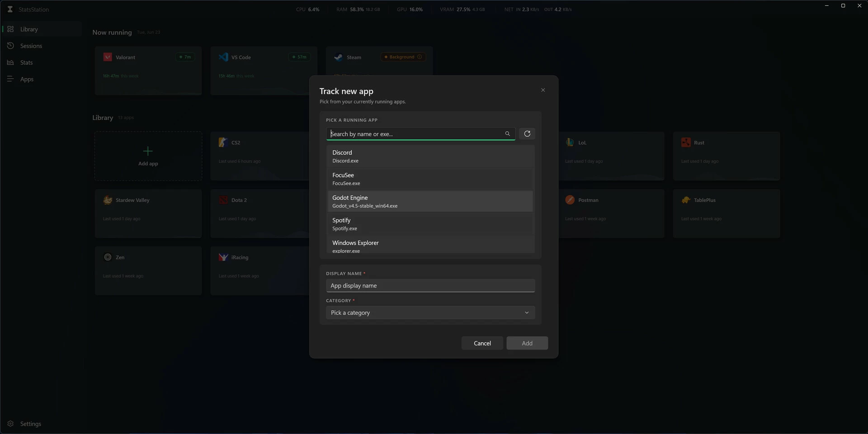
Task: Click the RAM 58.3% usage readout
Action: click(x=358, y=9)
